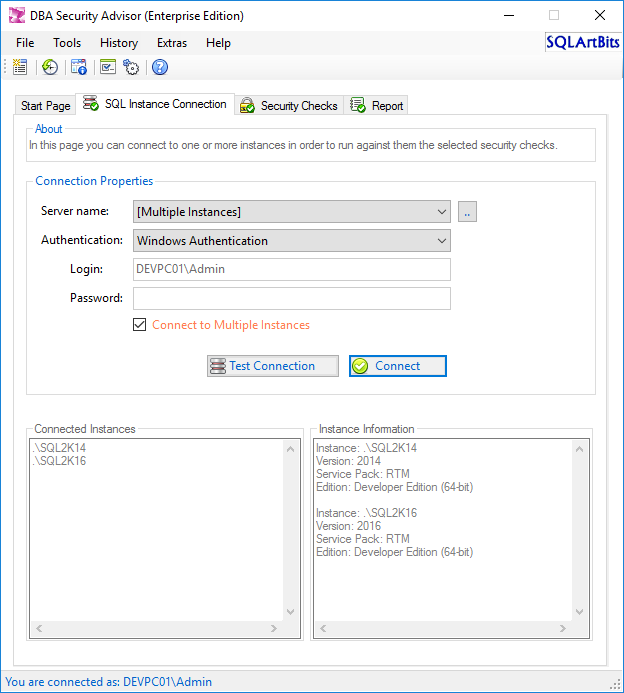Click Instance Information scroll left arrow
The height and width of the screenshot is (693, 624).
323,628
